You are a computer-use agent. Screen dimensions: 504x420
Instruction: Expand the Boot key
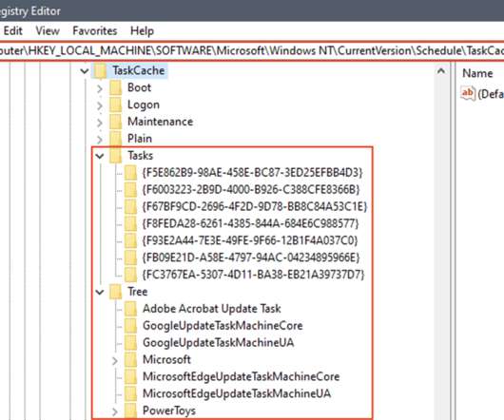click(100, 88)
